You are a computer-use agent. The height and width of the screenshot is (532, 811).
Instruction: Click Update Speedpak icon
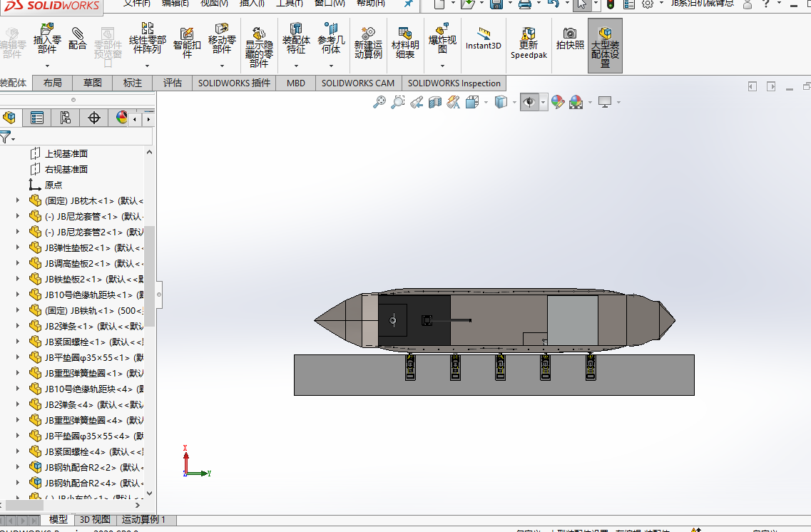pyautogui.click(x=529, y=42)
